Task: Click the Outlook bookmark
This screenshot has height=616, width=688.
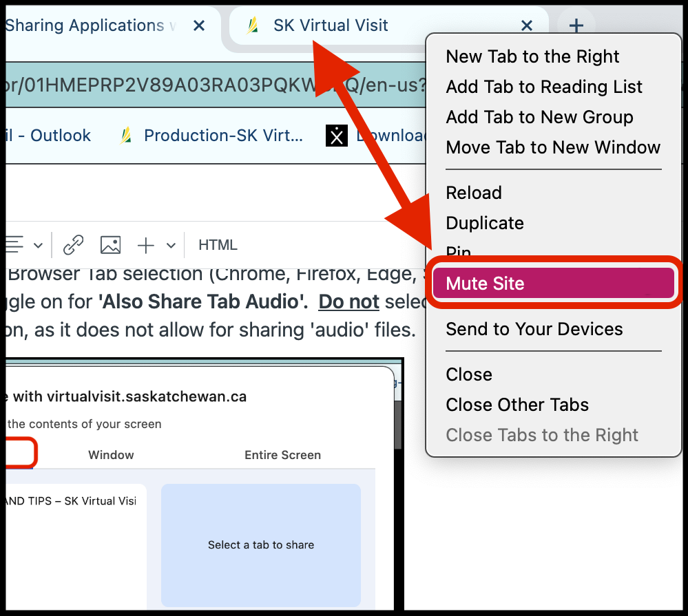Action: coord(48,136)
